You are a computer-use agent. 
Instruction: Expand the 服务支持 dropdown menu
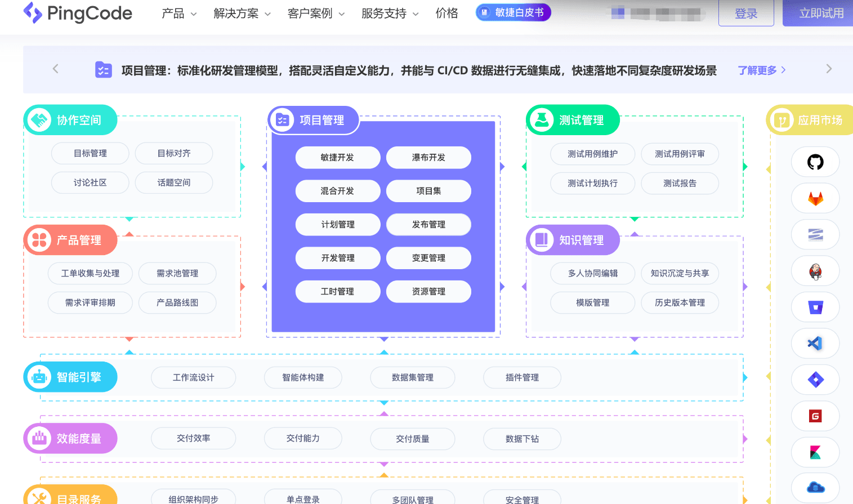click(x=390, y=14)
